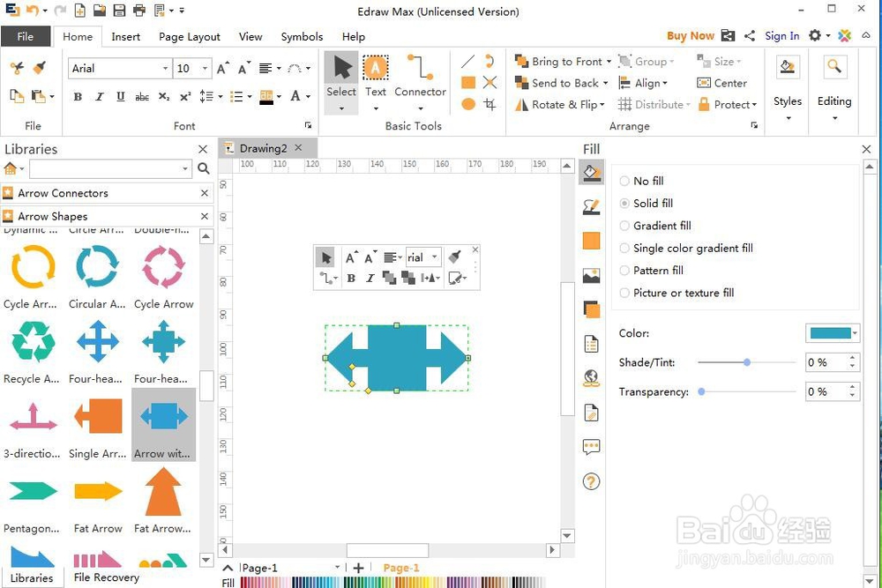
Task: Click the Cut scissors icon
Action: click(17, 68)
